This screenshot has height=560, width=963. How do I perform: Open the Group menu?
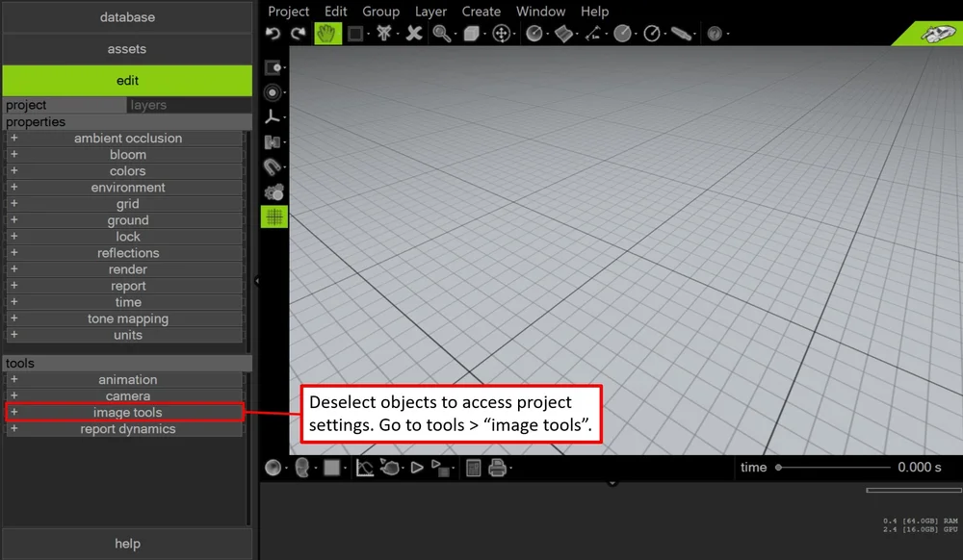tap(380, 11)
